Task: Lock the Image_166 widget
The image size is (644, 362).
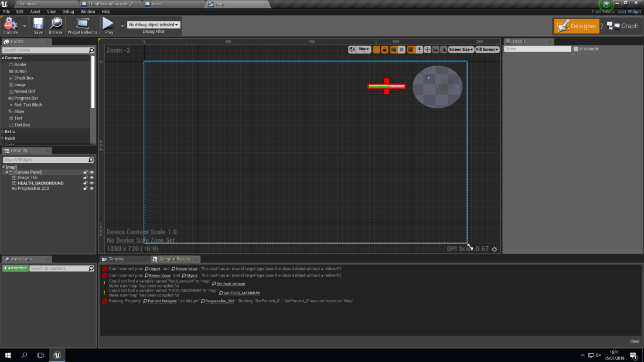Action: click(86, 177)
